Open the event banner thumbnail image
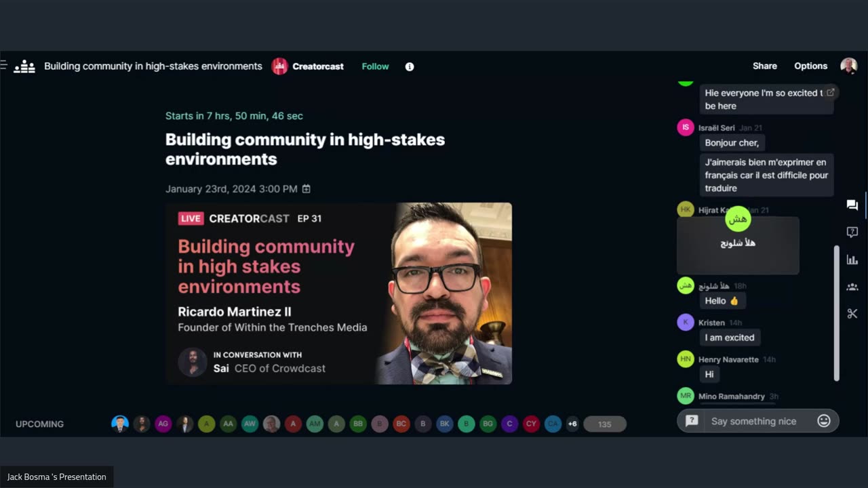The width and height of the screenshot is (868, 488). pyautogui.click(x=339, y=293)
